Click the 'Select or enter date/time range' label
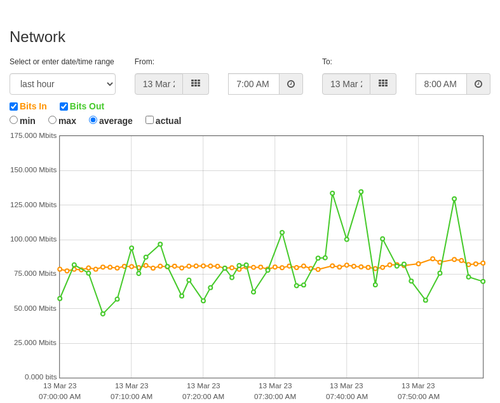500x403 pixels. [62, 62]
